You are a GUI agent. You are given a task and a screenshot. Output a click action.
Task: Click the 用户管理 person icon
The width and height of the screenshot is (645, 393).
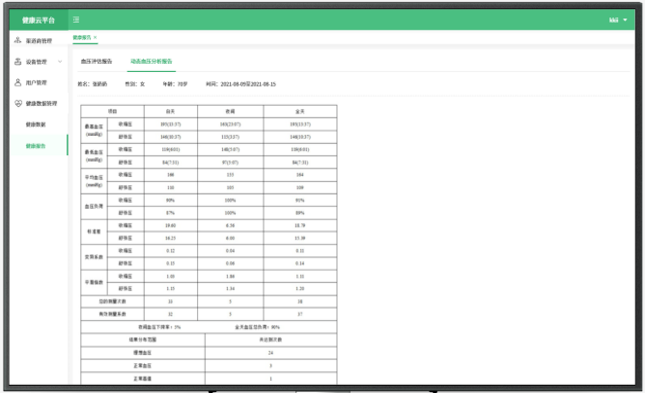coord(18,82)
